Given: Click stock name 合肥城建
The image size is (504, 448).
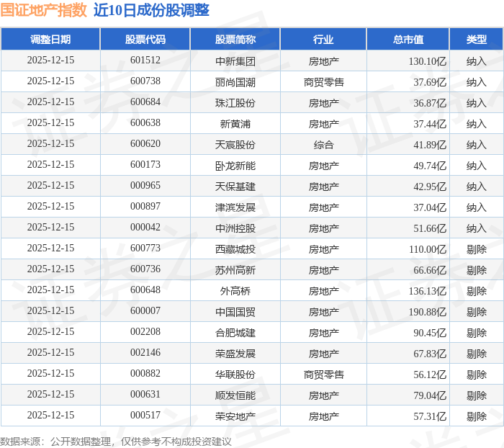Looking at the screenshot, I should 235,333.
